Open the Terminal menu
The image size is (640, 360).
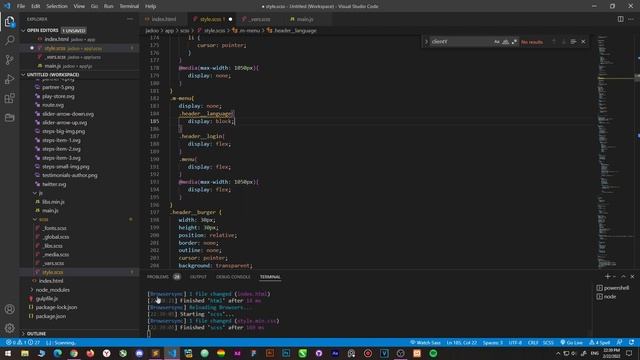[x=129, y=6]
